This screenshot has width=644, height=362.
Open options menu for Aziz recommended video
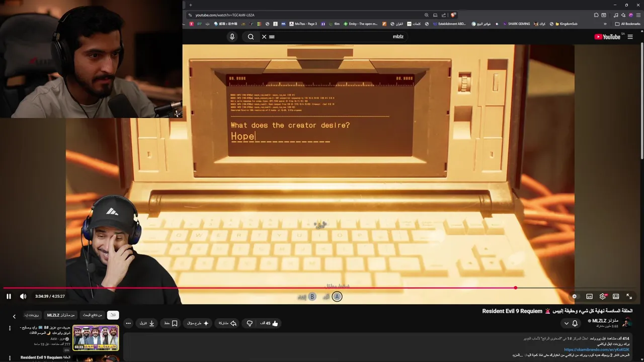(x=10, y=328)
